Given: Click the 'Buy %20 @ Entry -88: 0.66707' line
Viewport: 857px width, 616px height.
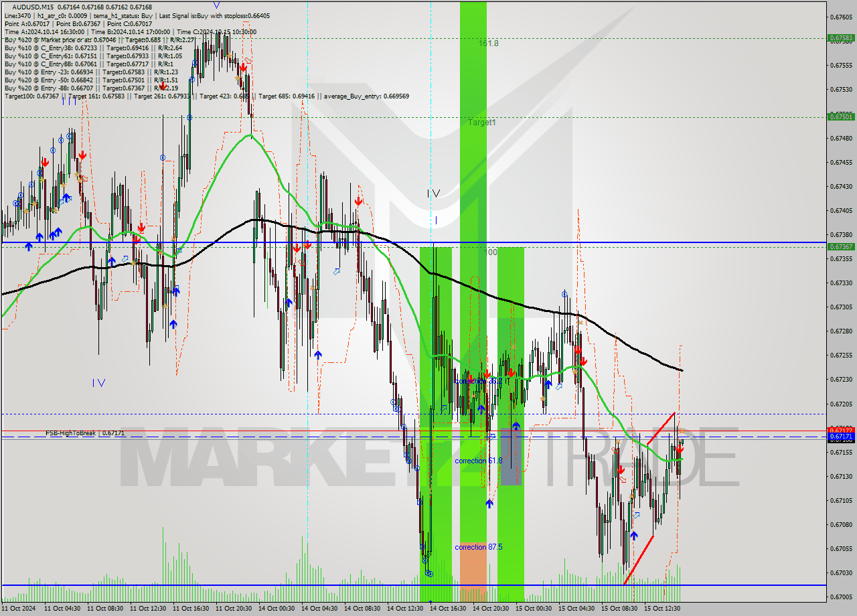Looking at the screenshot, I should (91, 88).
